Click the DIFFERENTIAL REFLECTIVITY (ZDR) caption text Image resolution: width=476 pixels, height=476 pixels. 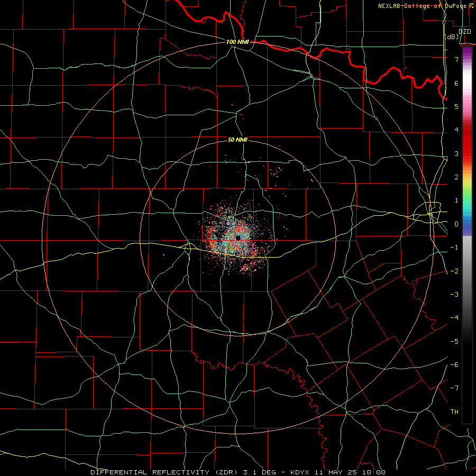click(x=165, y=472)
